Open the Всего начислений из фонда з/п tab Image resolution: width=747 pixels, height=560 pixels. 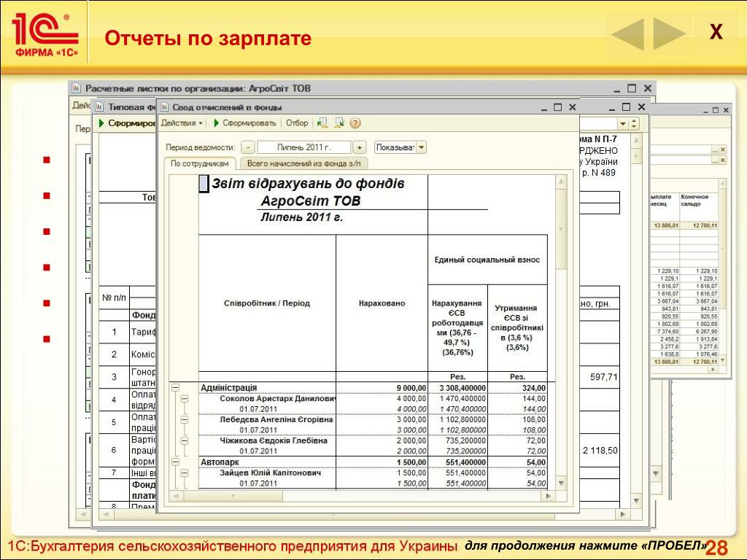point(303,164)
